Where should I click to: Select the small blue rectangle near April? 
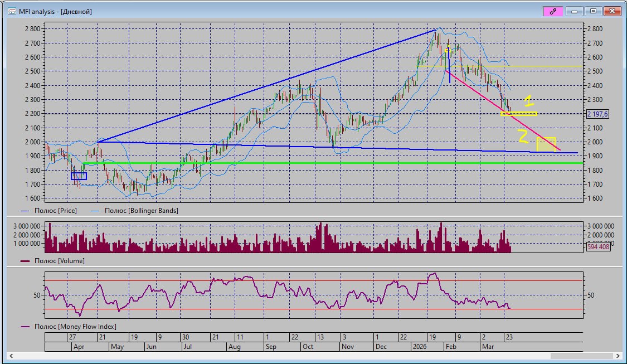pyautogui.click(x=79, y=176)
